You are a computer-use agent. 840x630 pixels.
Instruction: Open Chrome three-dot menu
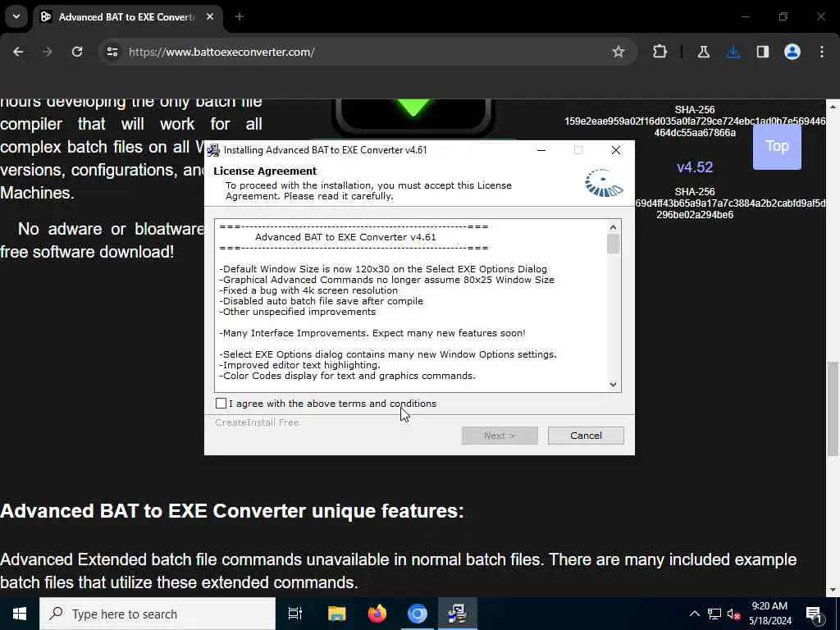click(x=821, y=52)
